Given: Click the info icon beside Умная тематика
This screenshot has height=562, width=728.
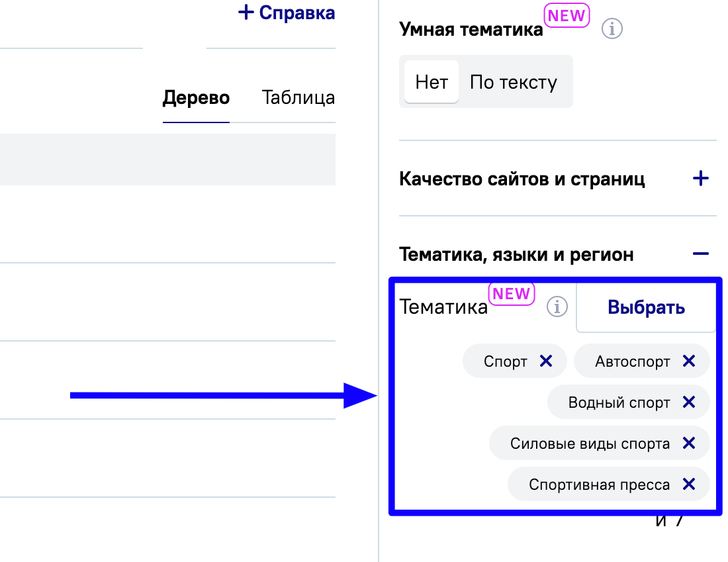Looking at the screenshot, I should pyautogui.click(x=613, y=29).
